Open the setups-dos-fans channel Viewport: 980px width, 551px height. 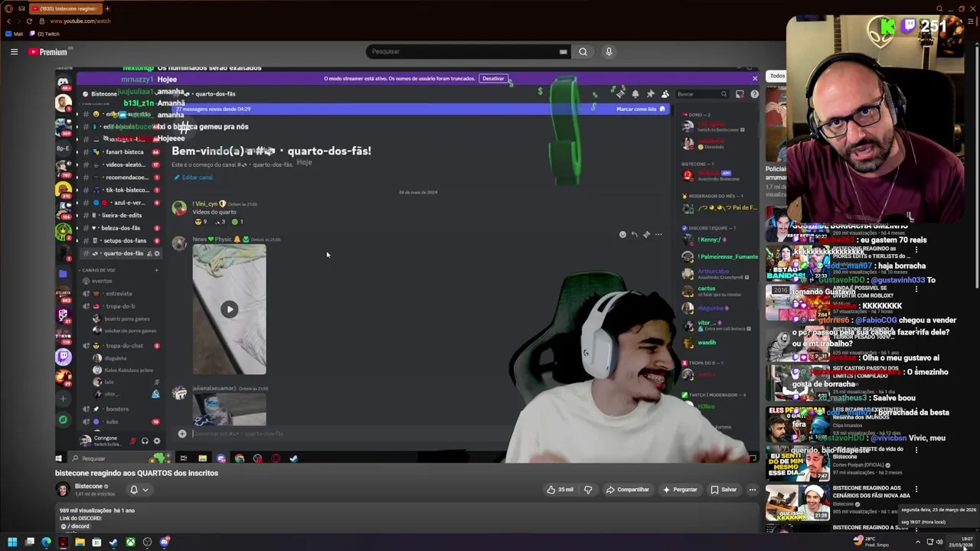(x=119, y=240)
